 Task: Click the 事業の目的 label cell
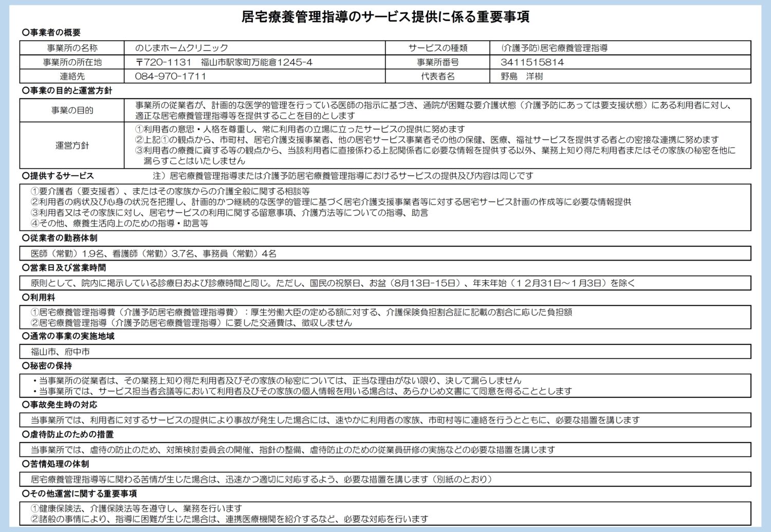point(72,110)
